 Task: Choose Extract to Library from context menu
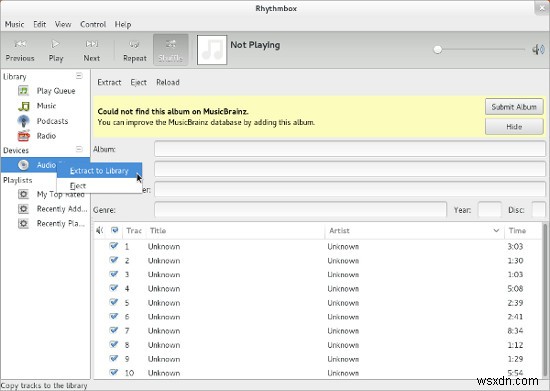point(99,171)
